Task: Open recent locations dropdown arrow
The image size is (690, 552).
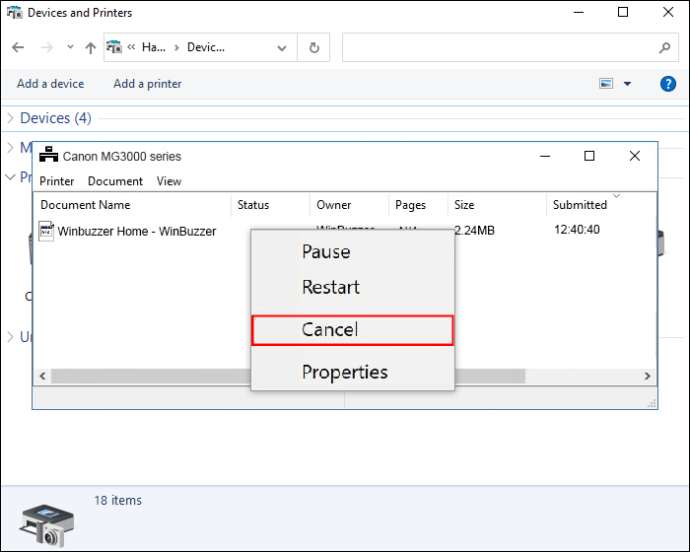Action: [70, 47]
